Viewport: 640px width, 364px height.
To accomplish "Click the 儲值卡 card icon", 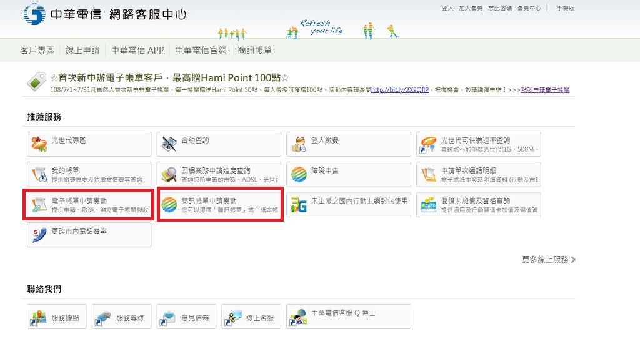I will [x=429, y=205].
